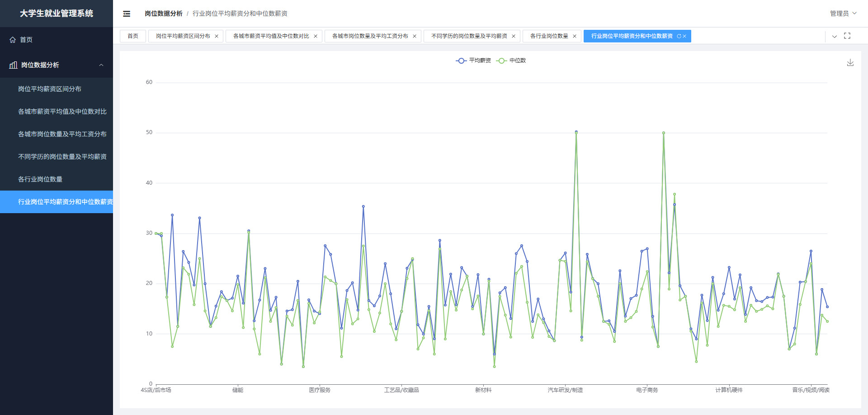Click the 大学生就业管理系统 title

tap(57, 14)
